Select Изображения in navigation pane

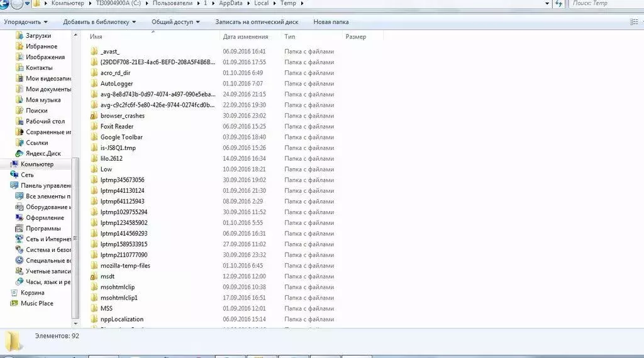(x=45, y=57)
